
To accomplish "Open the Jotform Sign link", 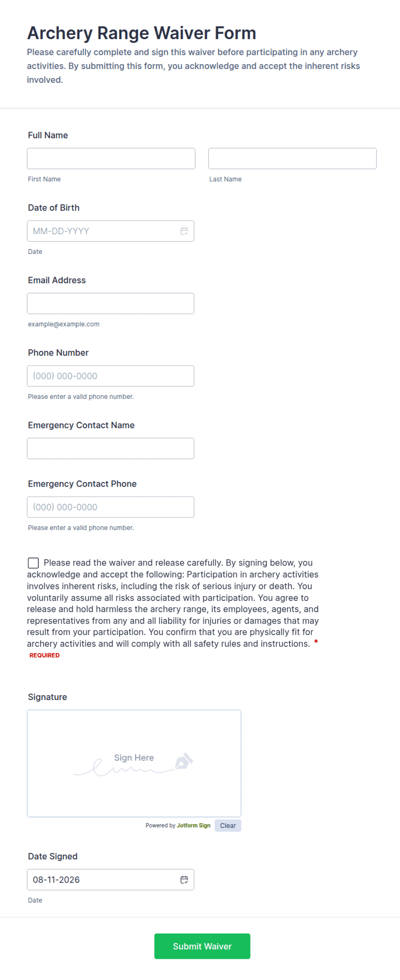I will coord(194,826).
